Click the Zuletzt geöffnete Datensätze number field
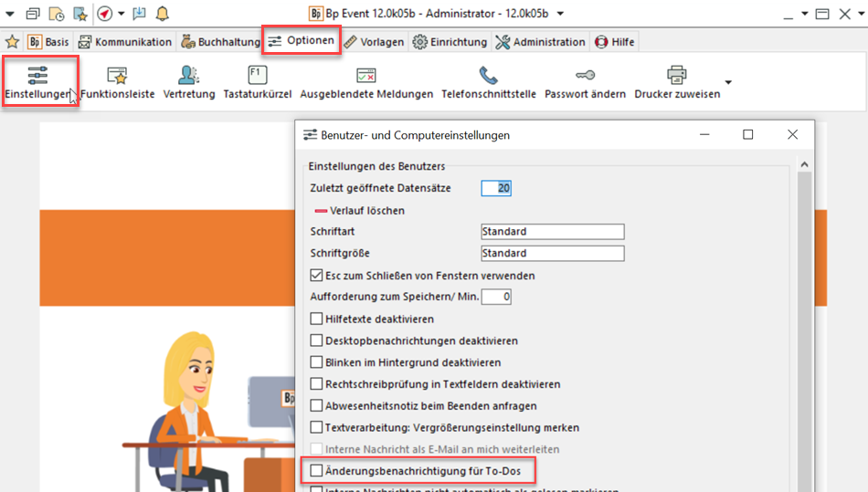This screenshot has height=492, width=868. click(x=496, y=188)
